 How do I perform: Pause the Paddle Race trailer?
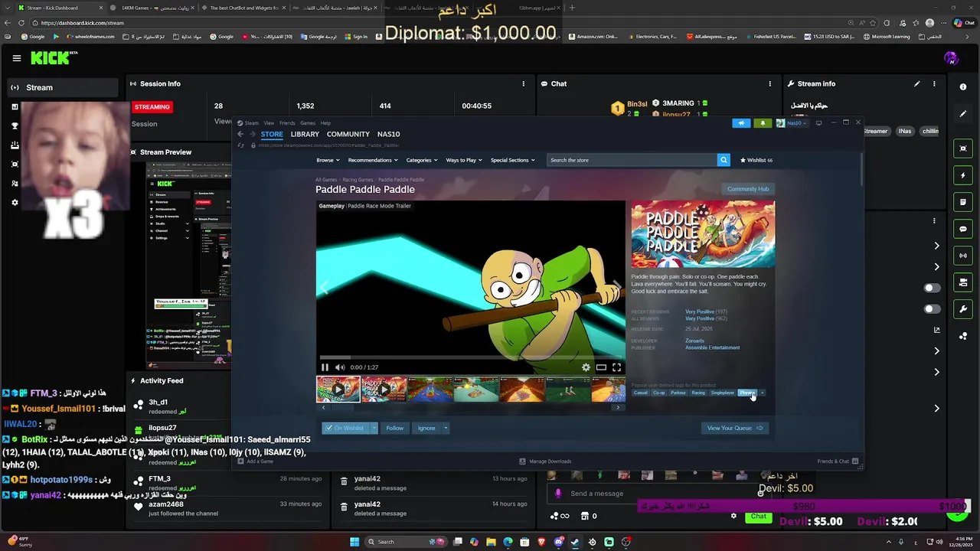(325, 367)
